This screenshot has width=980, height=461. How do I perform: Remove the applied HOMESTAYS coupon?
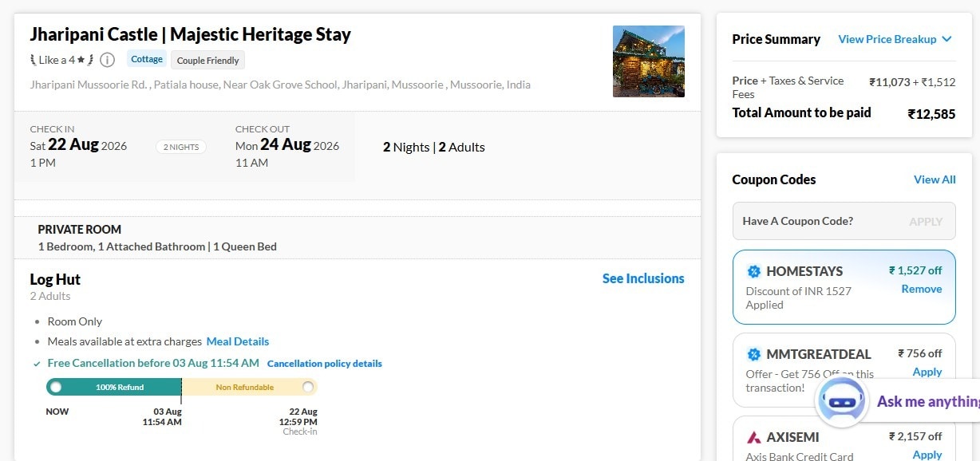(x=922, y=289)
